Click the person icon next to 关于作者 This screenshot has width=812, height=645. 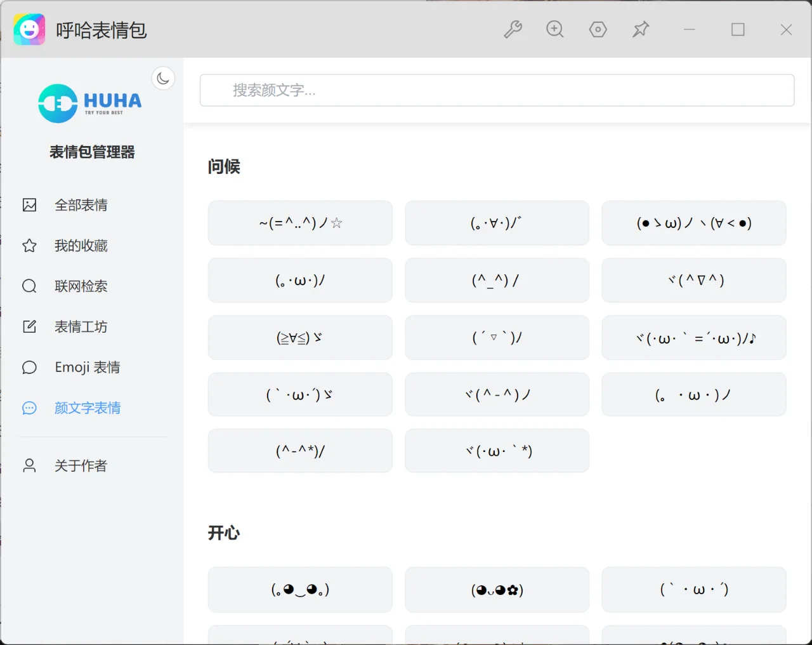29,465
